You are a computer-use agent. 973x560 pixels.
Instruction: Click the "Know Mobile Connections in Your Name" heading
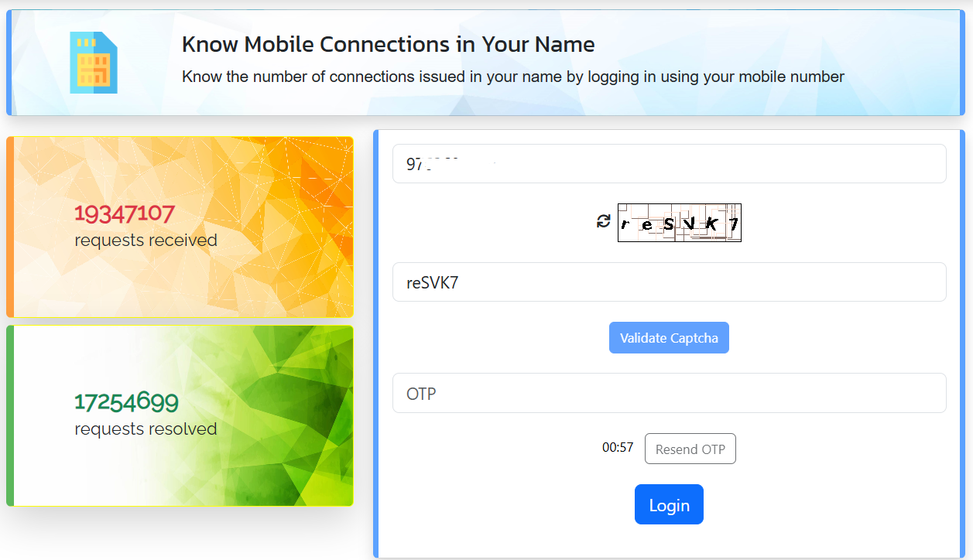388,45
